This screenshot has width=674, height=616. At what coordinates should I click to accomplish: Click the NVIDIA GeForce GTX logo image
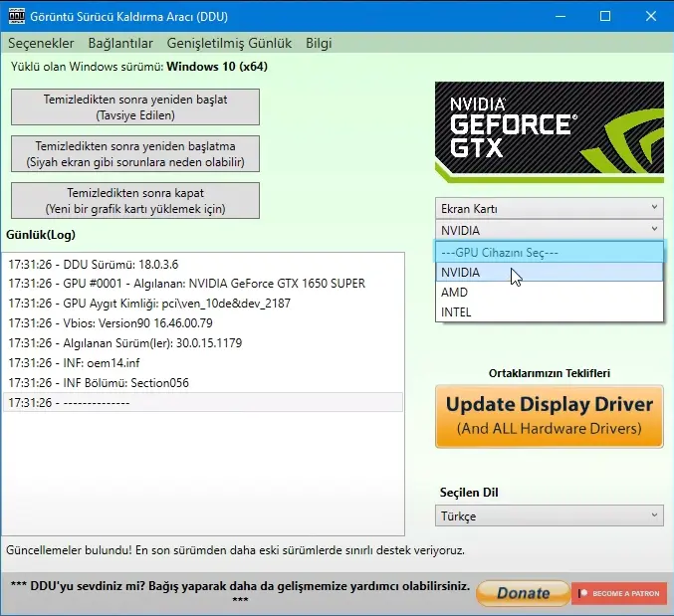tap(550, 132)
